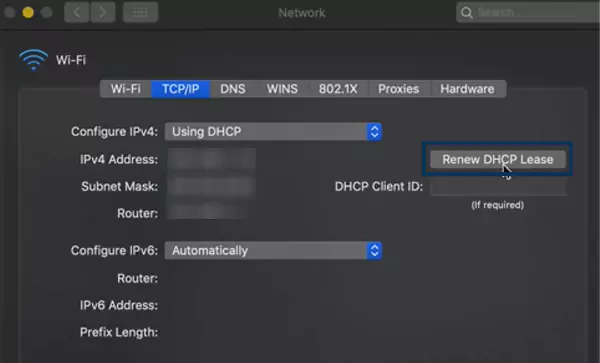Viewport: 600px width, 363px height.
Task: Open the 802.1X tab
Action: click(338, 89)
